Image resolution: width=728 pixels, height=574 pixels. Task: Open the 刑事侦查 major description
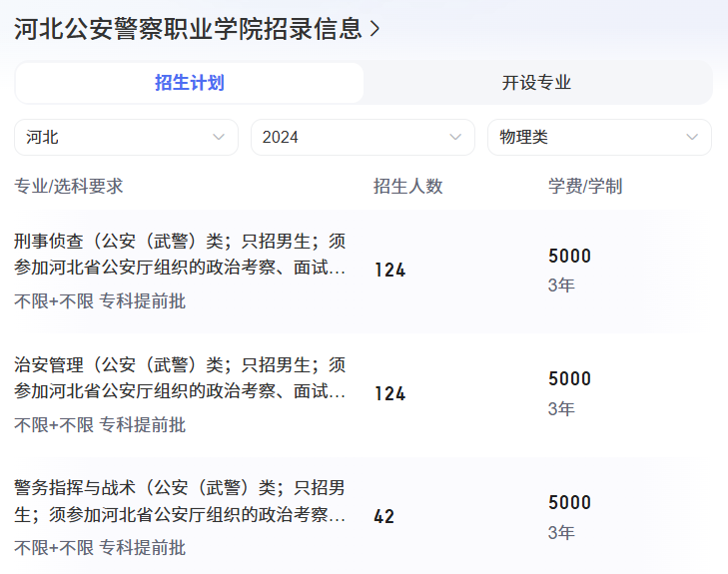[x=180, y=255]
